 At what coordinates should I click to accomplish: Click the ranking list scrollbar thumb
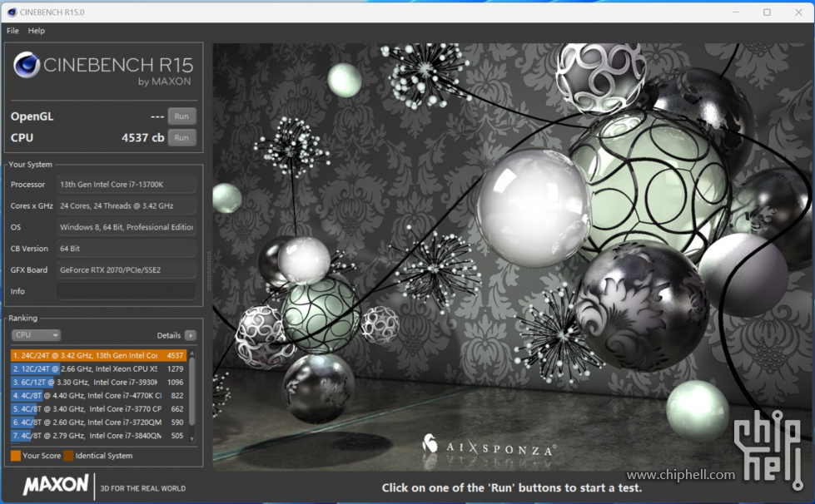191,391
